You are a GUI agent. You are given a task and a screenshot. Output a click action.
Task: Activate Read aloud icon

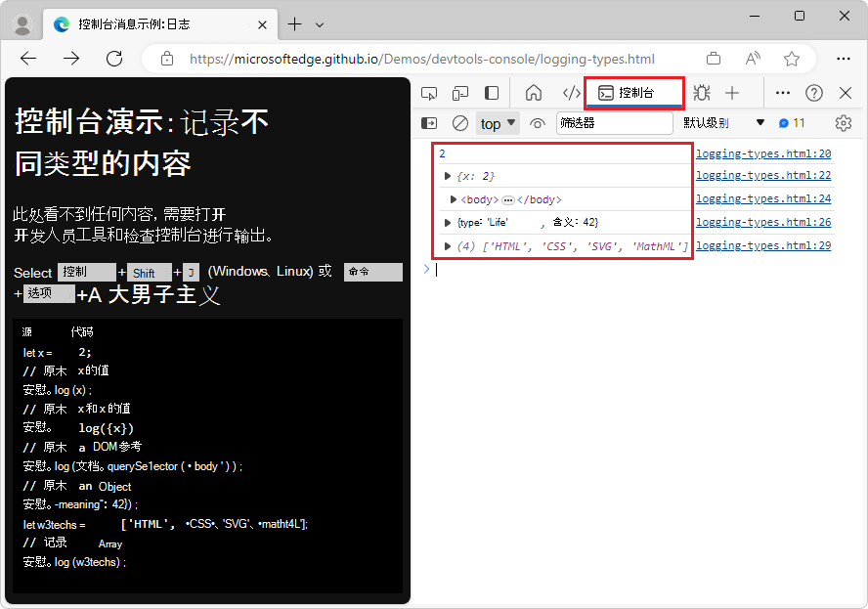[x=753, y=59]
